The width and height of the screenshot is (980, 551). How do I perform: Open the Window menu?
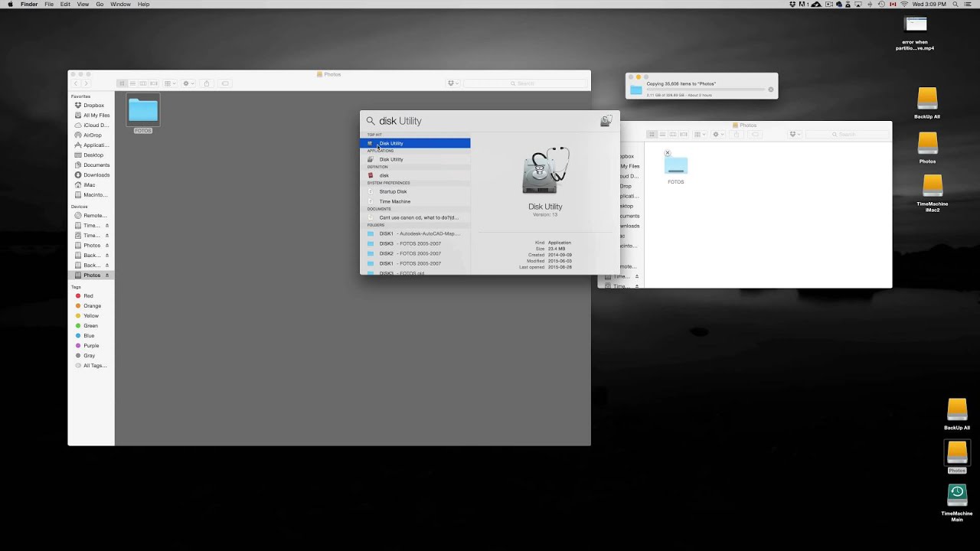click(120, 5)
